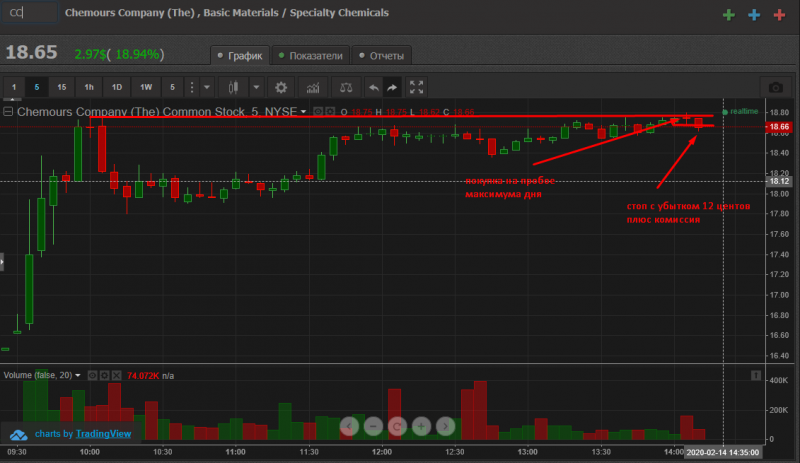Select the 1W interval
This screenshot has width=800, height=463.
(146, 87)
